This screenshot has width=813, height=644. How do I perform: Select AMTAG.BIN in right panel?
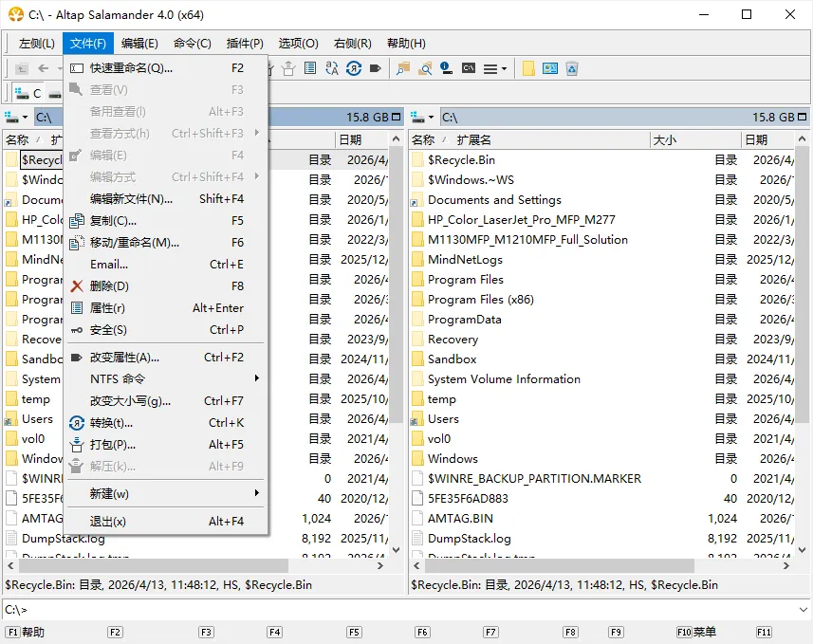pos(460,519)
